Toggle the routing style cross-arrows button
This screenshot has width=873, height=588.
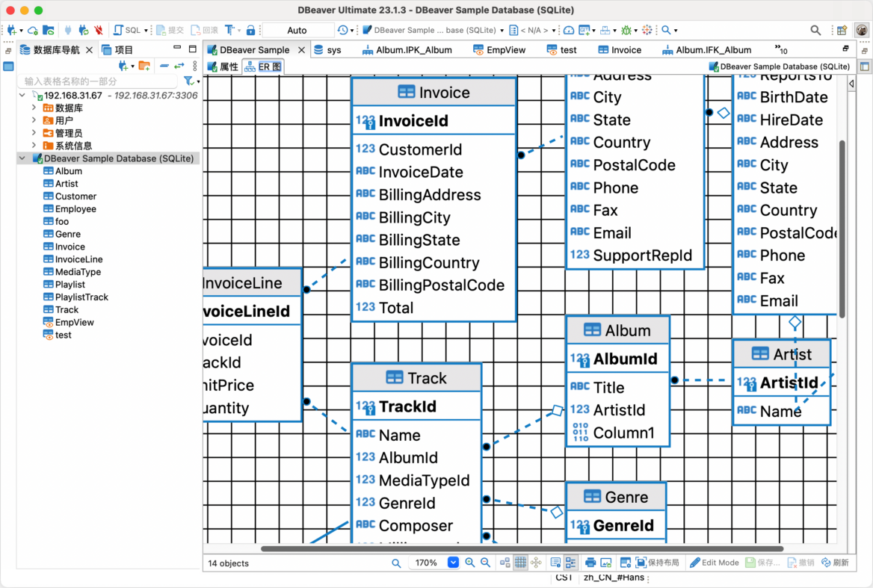tap(536, 563)
